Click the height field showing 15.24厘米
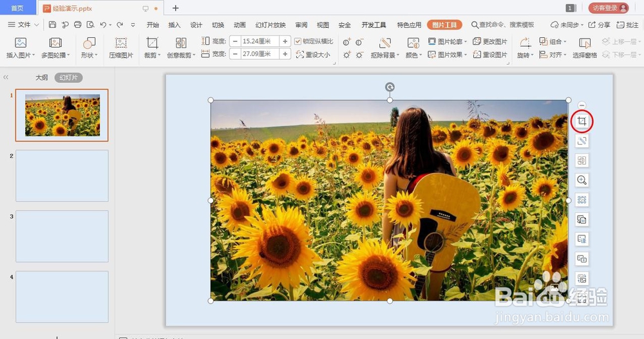This screenshot has width=644, height=339. click(x=260, y=41)
